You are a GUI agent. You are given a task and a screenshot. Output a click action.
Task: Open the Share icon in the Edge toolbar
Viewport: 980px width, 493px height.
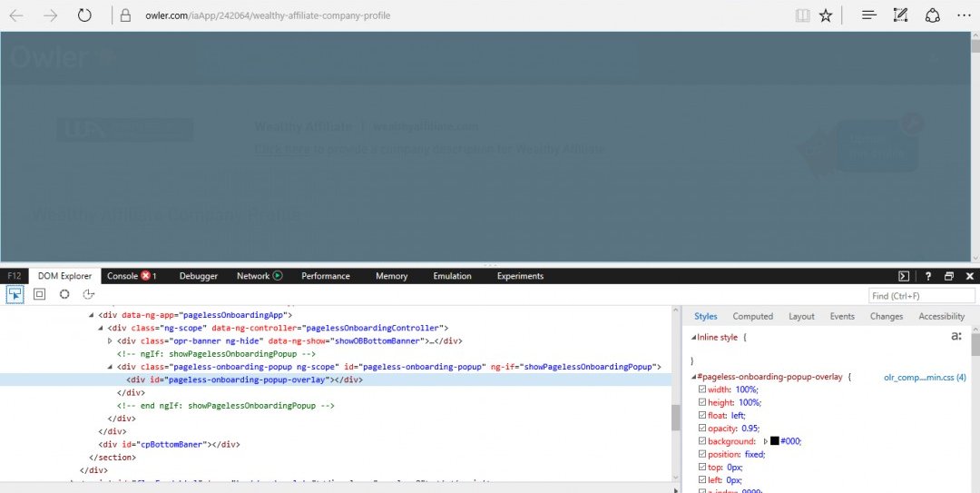[x=933, y=15]
